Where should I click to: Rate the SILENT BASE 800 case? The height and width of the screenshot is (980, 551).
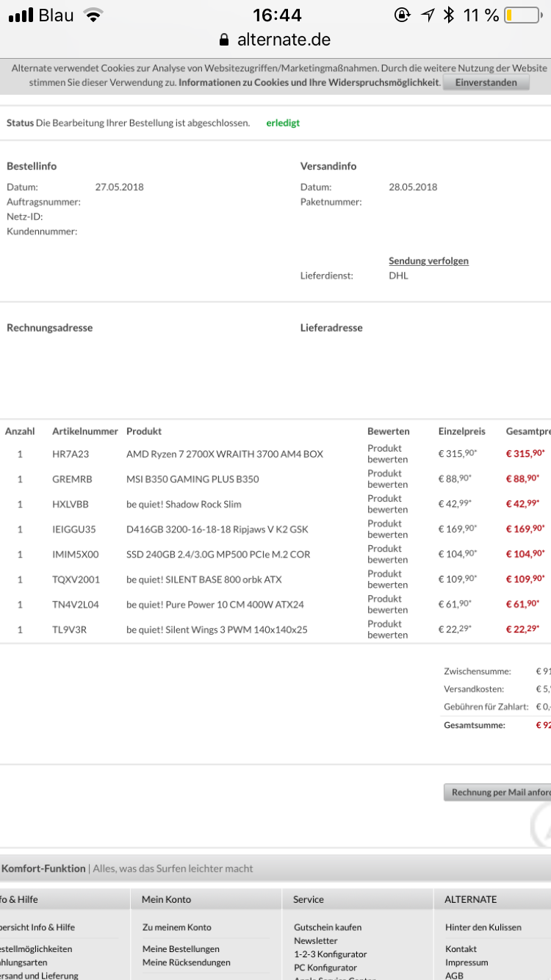pyautogui.click(x=387, y=579)
